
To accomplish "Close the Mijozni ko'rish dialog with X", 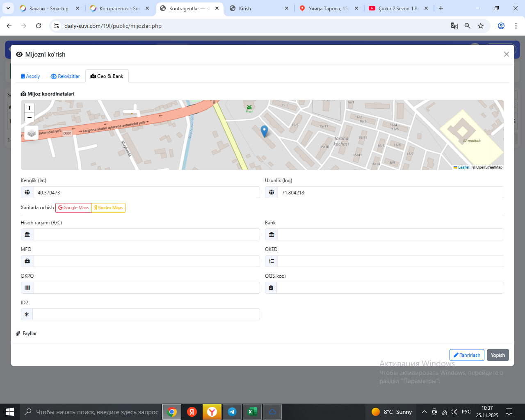I will (507, 54).
